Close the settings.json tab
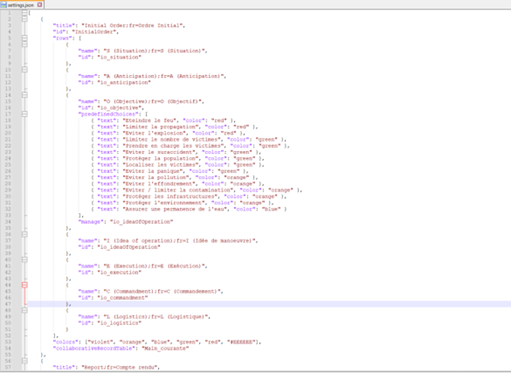 40,5
